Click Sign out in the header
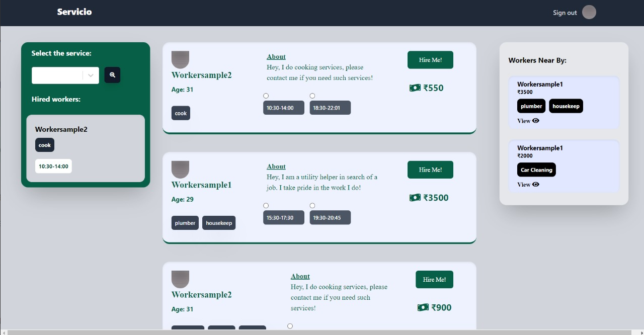 565,13
